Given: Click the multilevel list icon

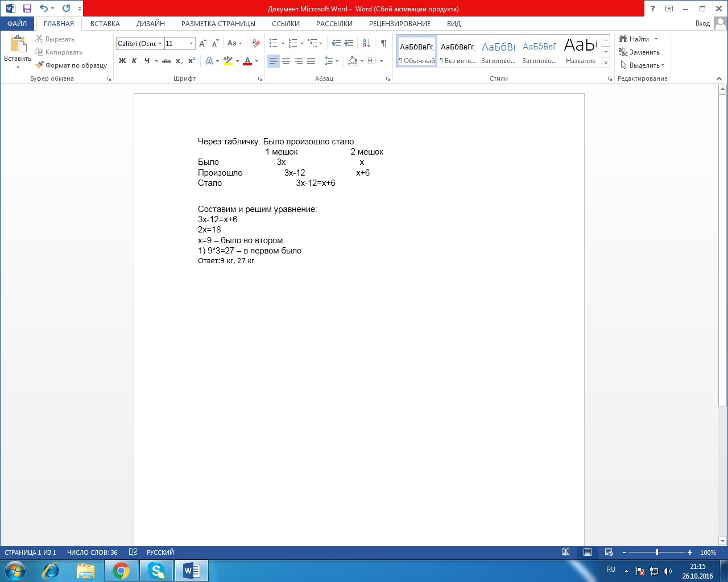Looking at the screenshot, I should [312, 43].
